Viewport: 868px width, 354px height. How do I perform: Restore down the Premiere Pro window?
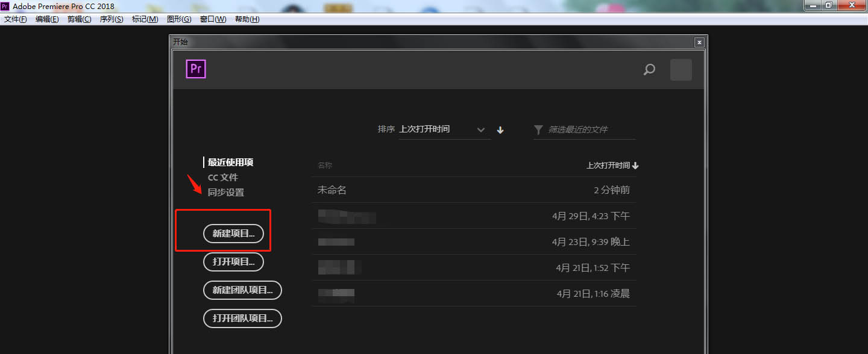pos(829,5)
